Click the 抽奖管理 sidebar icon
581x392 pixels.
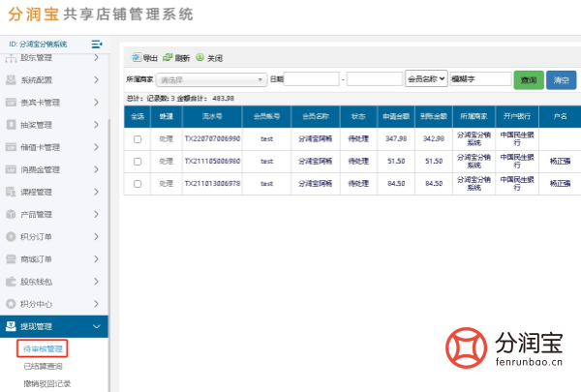11,125
